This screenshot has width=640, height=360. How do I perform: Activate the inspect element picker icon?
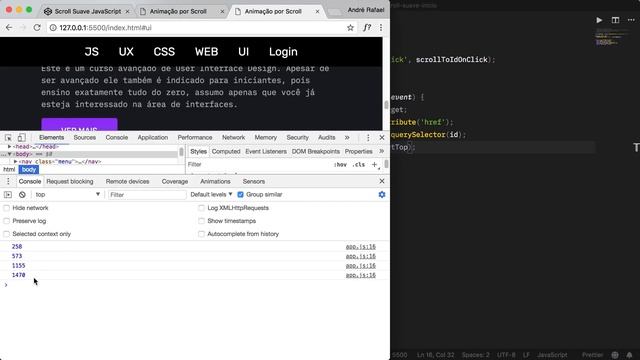coord(8,138)
